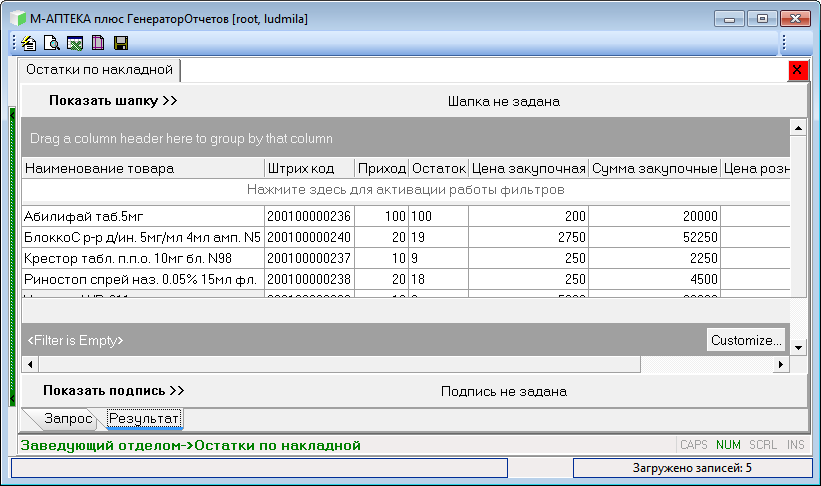The image size is (821, 486).
Task: Save report with floppy disk icon
Action: pos(120,43)
